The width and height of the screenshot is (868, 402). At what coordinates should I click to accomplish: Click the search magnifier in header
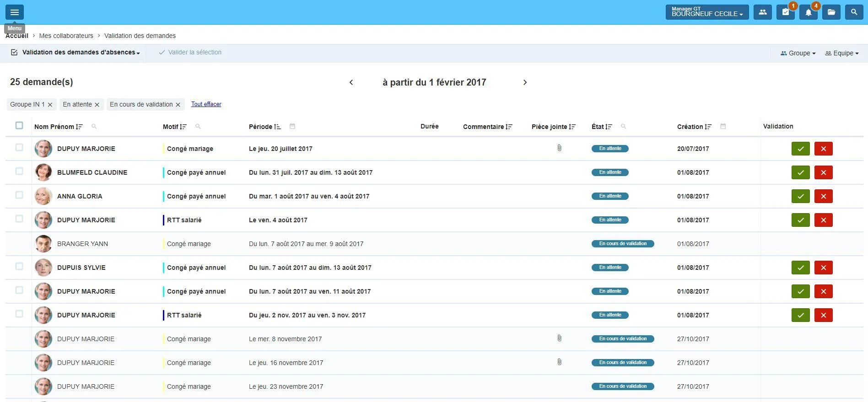(854, 12)
